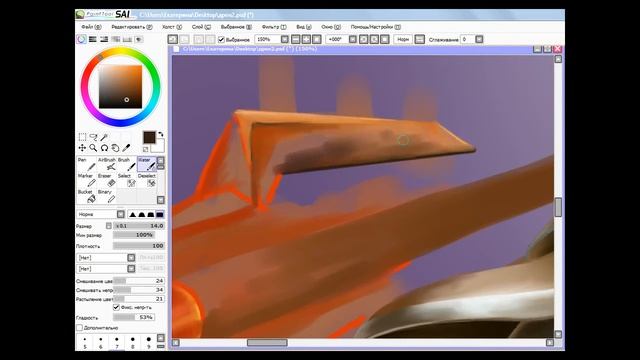Open the stabilizer 'Слежение' dropdown
This screenshot has width=640, height=360.
tap(479, 39)
